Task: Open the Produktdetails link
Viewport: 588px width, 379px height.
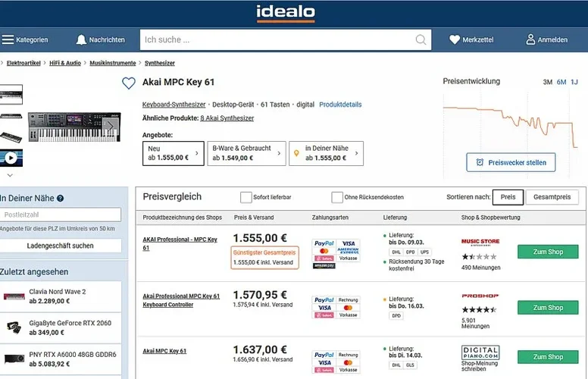Action: [340, 104]
